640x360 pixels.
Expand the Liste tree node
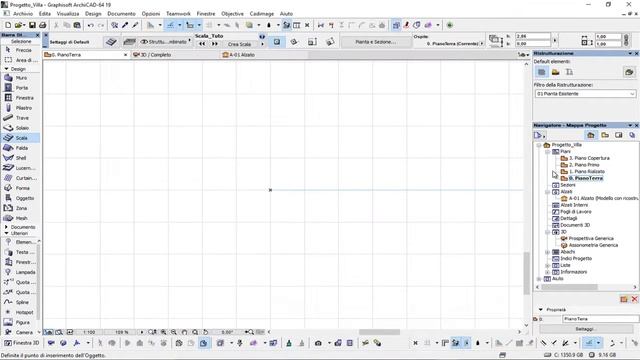click(547, 265)
